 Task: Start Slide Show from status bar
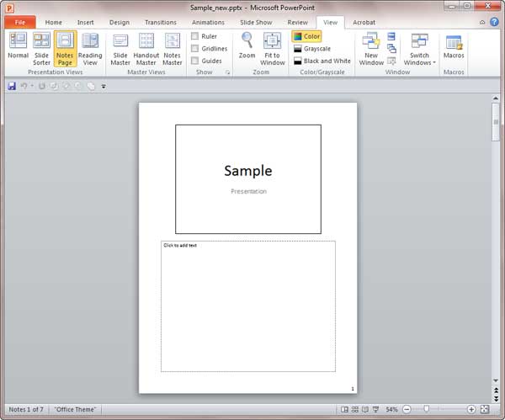pyautogui.click(x=375, y=409)
